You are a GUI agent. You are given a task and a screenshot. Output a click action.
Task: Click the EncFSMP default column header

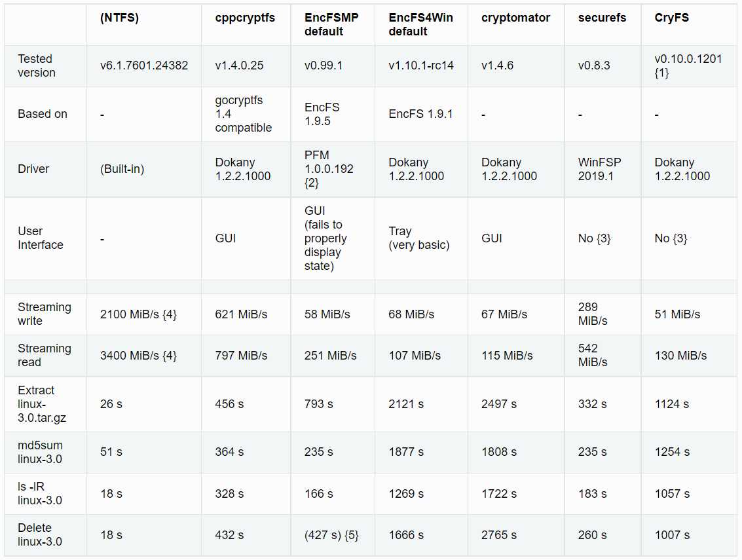click(331, 24)
